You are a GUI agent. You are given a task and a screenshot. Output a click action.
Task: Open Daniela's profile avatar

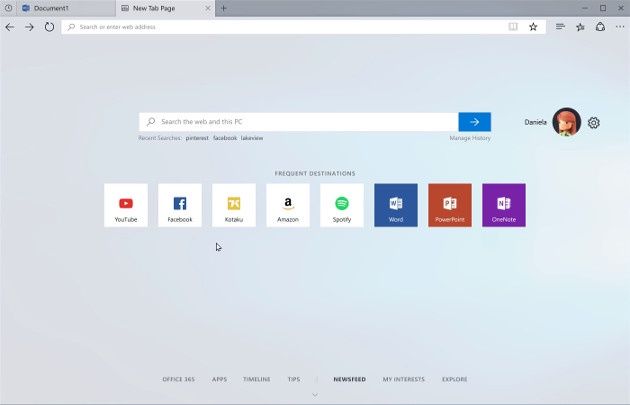(x=567, y=122)
